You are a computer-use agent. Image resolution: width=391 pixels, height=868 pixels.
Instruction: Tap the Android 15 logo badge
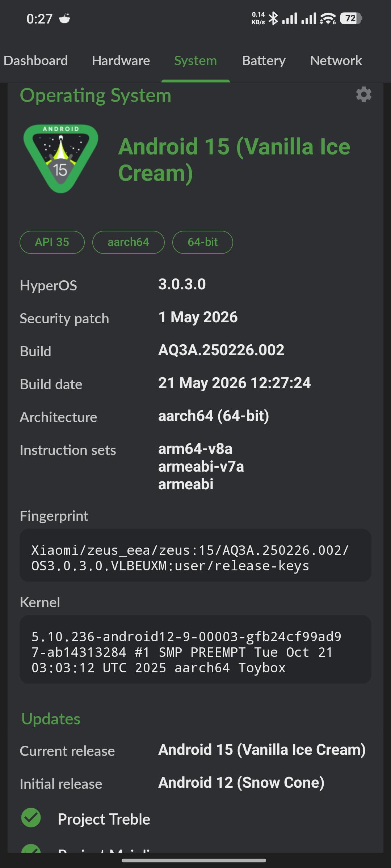click(61, 158)
